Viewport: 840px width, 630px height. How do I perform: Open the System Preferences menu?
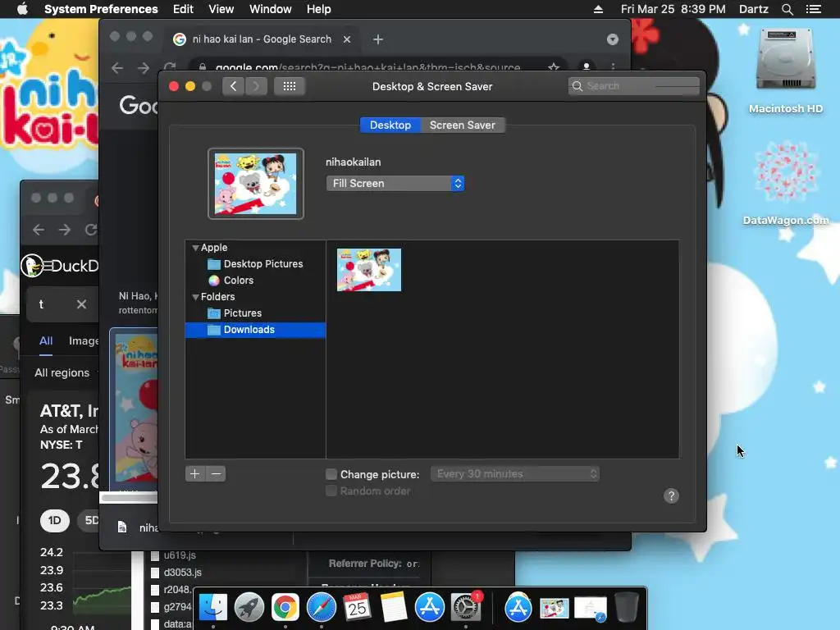pyautogui.click(x=101, y=9)
